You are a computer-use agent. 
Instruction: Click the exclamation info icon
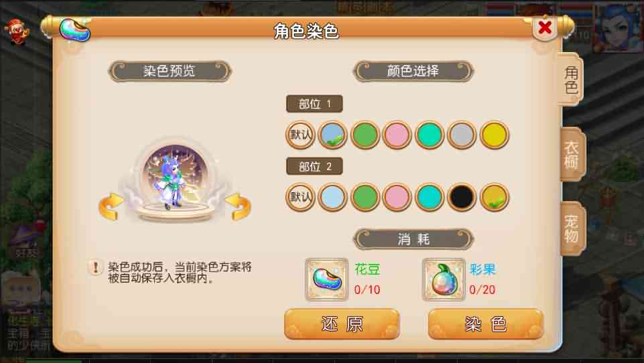coord(96,268)
